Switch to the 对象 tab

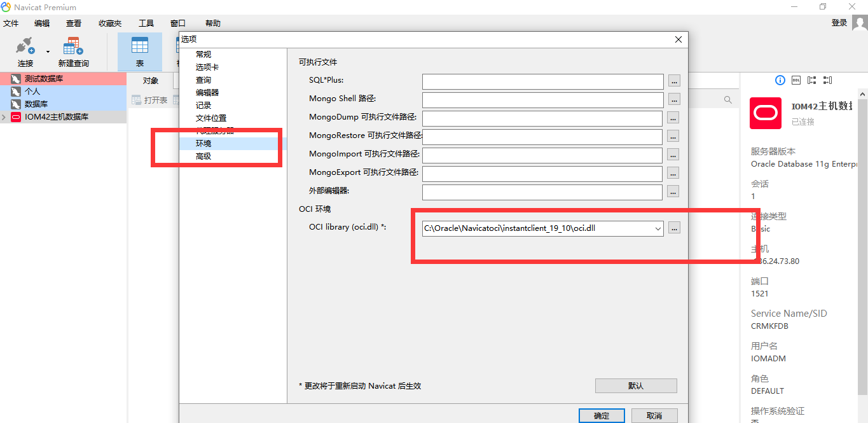tap(150, 81)
